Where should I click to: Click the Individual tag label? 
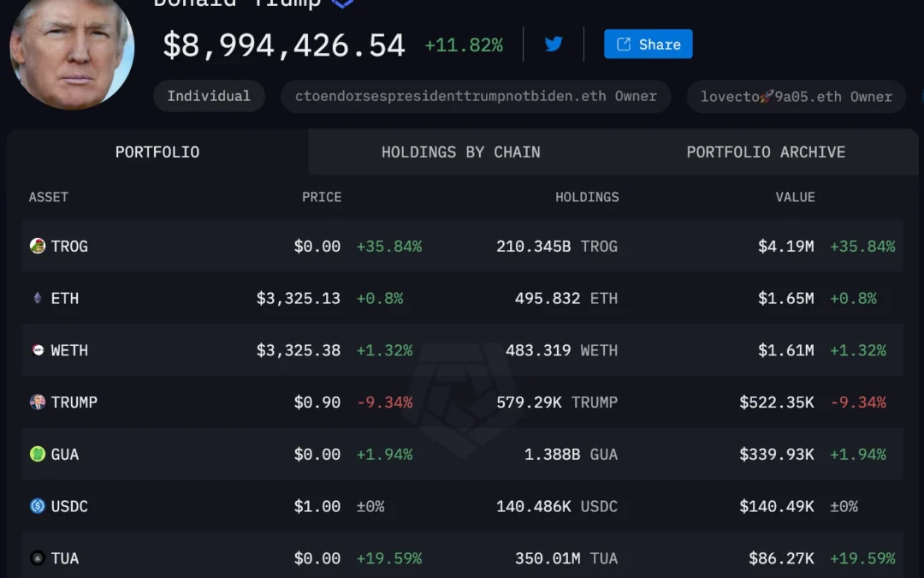point(209,96)
